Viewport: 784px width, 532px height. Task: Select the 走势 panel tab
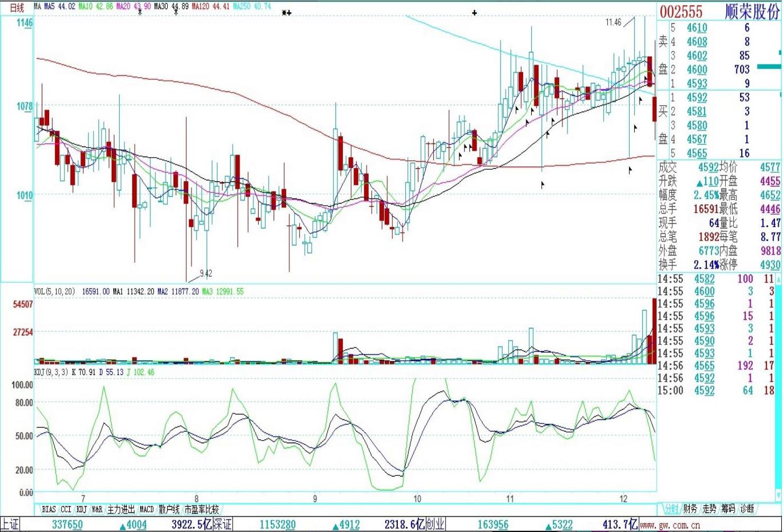point(709,509)
